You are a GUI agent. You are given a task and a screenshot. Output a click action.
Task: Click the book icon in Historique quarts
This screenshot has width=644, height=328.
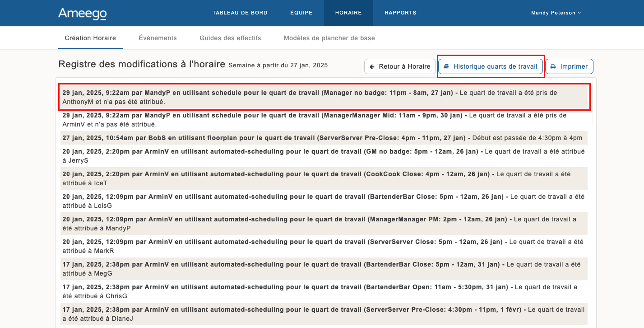pyautogui.click(x=446, y=66)
